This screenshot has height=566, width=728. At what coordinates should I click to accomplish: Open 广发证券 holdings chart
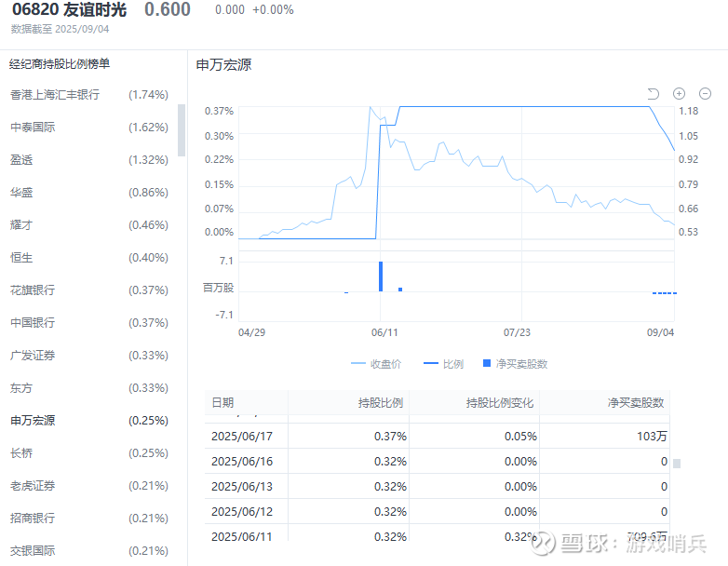[34, 356]
